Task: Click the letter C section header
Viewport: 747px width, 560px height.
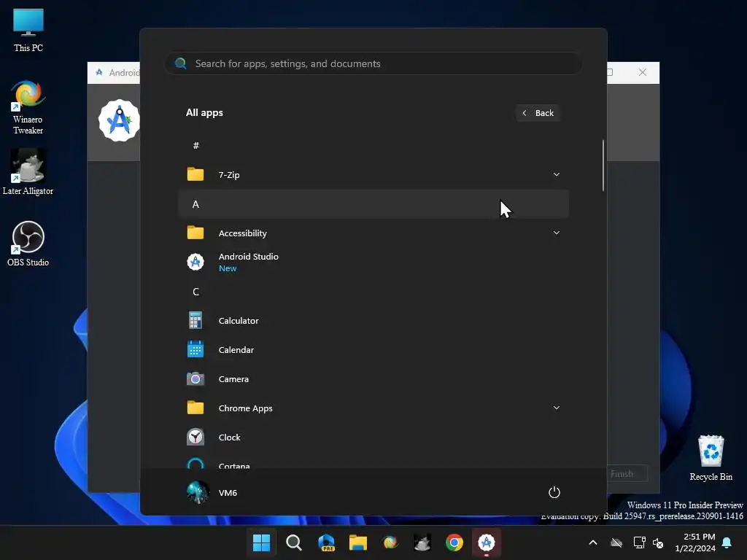Action: click(x=196, y=292)
